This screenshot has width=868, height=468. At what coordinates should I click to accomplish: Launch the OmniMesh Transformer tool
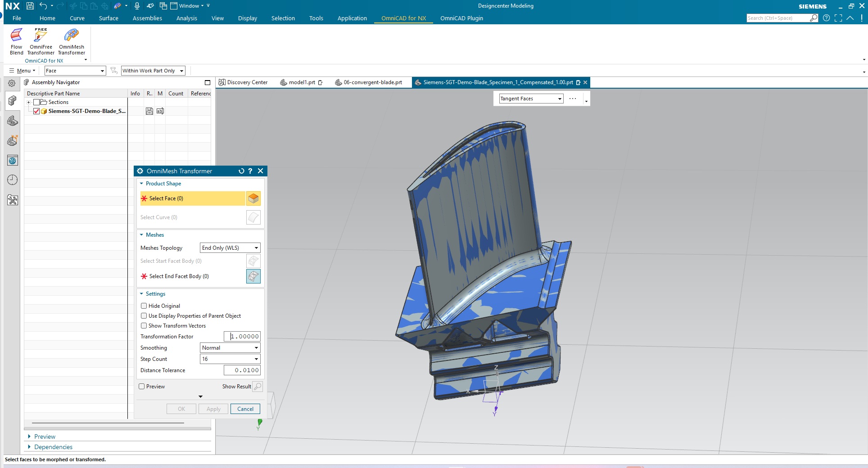click(x=71, y=35)
